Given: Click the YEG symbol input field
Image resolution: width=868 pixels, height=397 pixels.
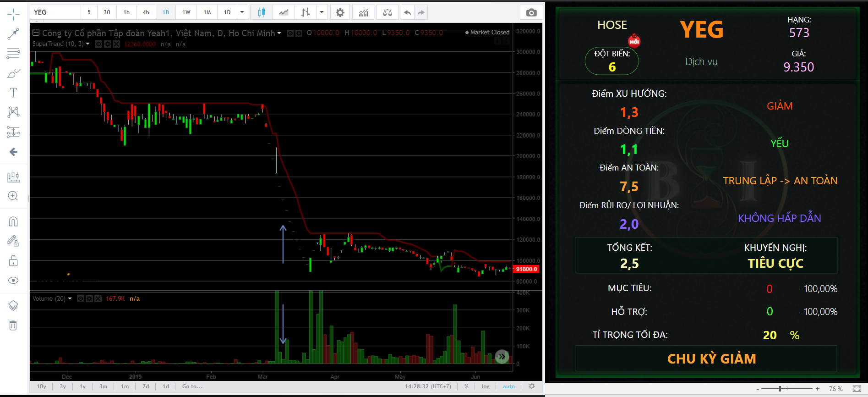Looking at the screenshot, I should (x=55, y=12).
